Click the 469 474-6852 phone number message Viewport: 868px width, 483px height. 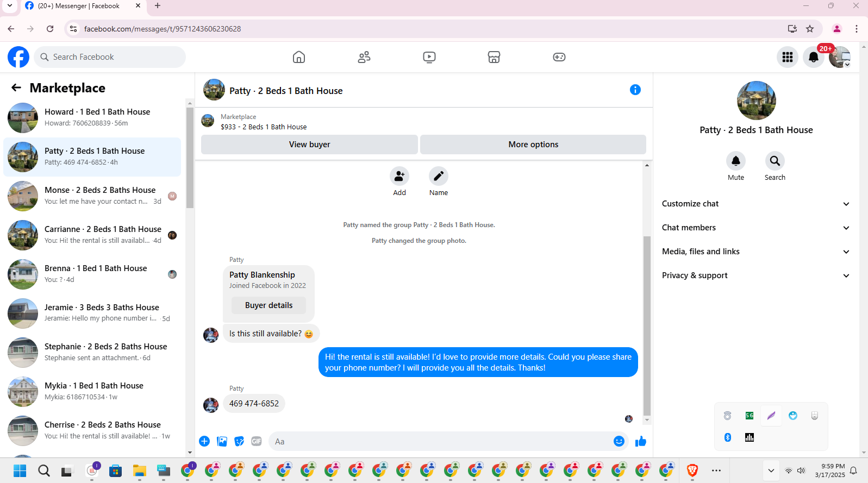pos(254,404)
